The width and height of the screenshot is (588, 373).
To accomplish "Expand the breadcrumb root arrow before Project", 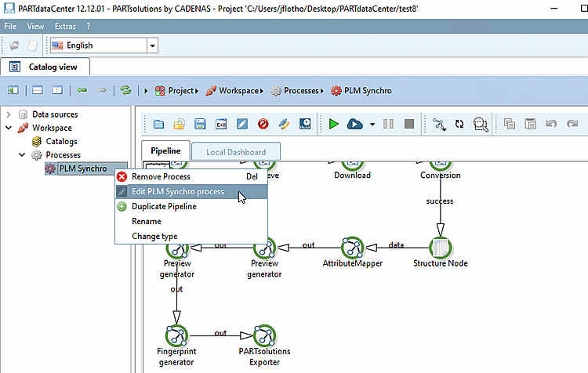I will pyautogui.click(x=146, y=91).
